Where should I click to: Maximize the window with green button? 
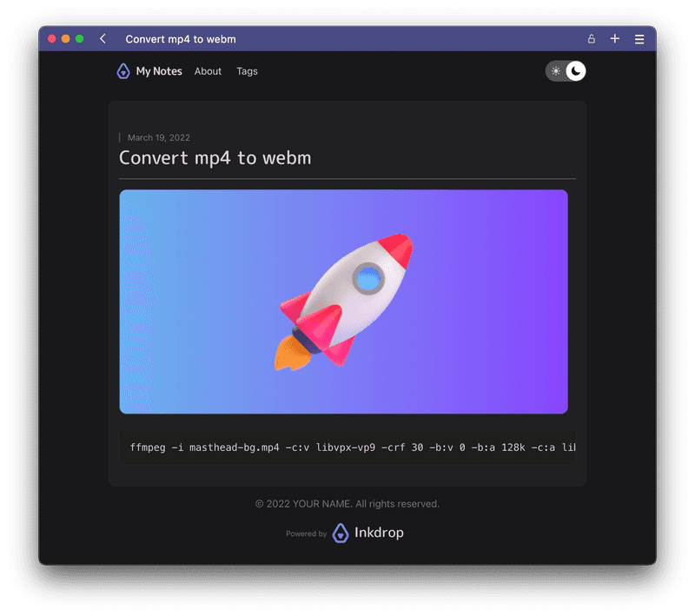80,39
